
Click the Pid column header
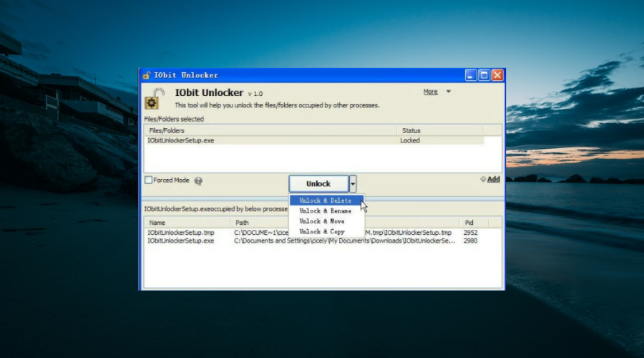pos(474,223)
